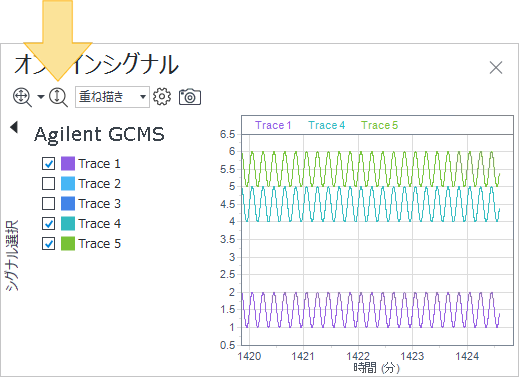Enable the Trace 3 checkbox
519x377 pixels.
pos(49,204)
